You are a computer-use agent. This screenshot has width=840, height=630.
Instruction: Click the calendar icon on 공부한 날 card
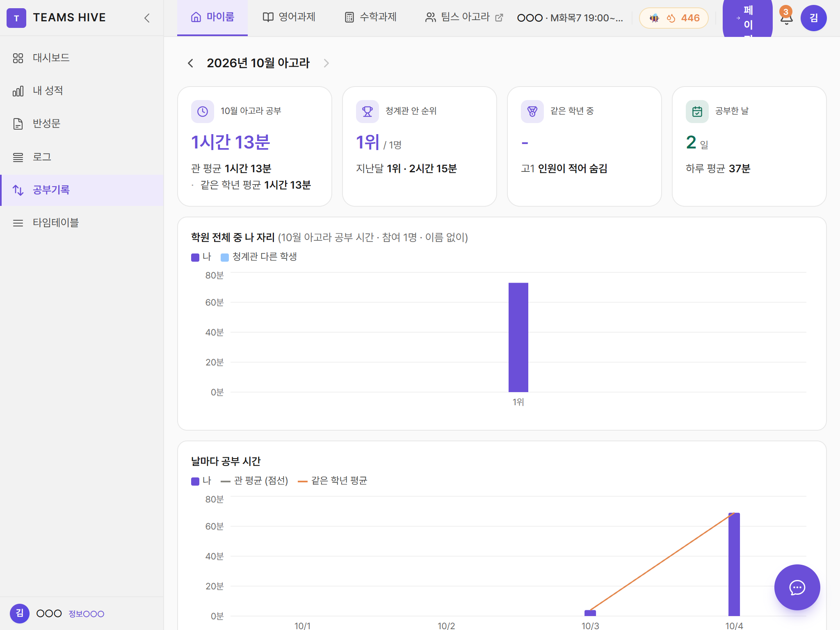click(x=697, y=112)
